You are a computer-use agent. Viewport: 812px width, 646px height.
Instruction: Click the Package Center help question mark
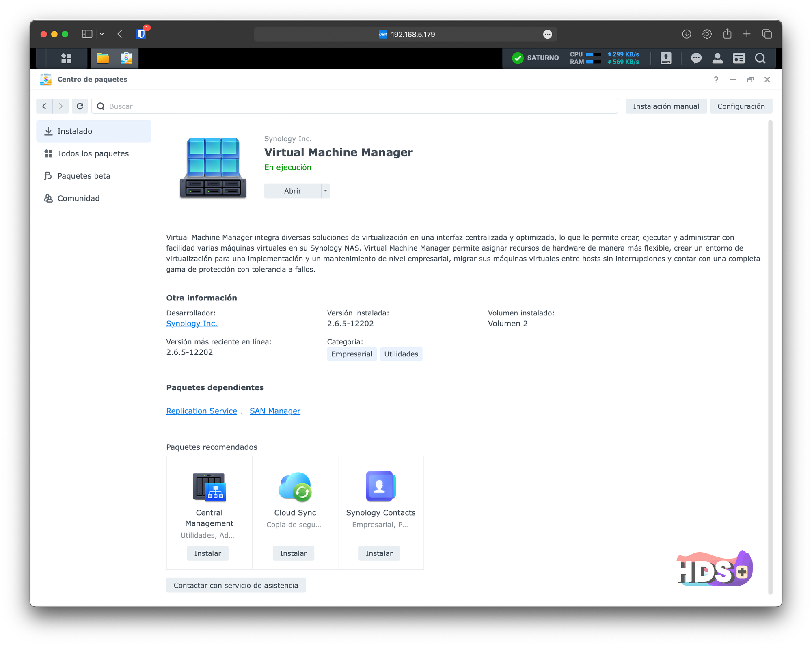tap(716, 80)
